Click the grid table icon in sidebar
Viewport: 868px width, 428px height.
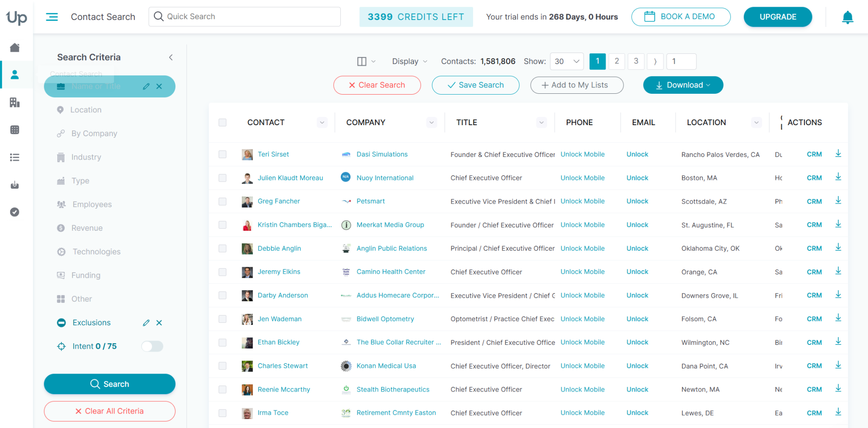pyautogui.click(x=15, y=130)
